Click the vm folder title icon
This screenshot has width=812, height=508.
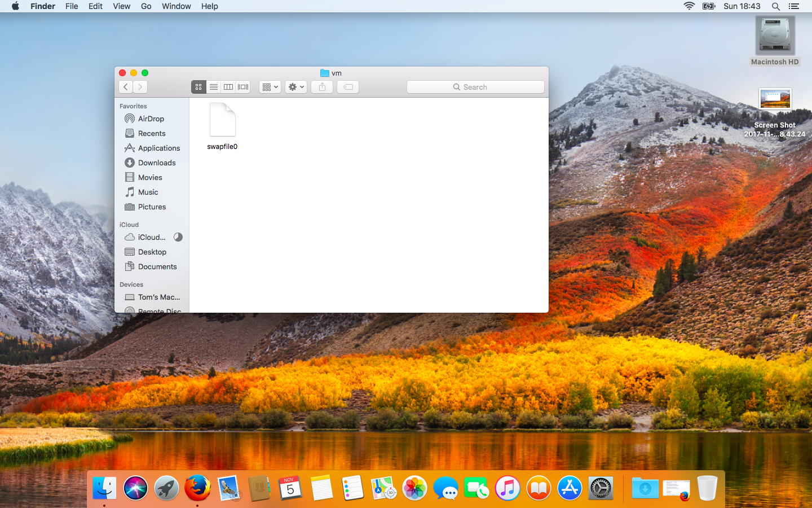325,73
